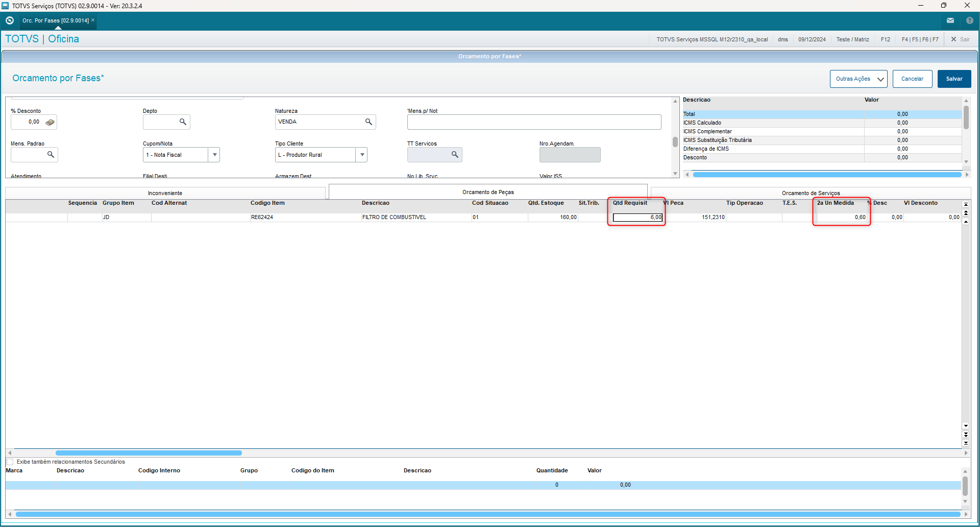This screenshot has width=980, height=527.
Task: Click the 2a Un Medida cell 0,60
Action: (x=842, y=218)
